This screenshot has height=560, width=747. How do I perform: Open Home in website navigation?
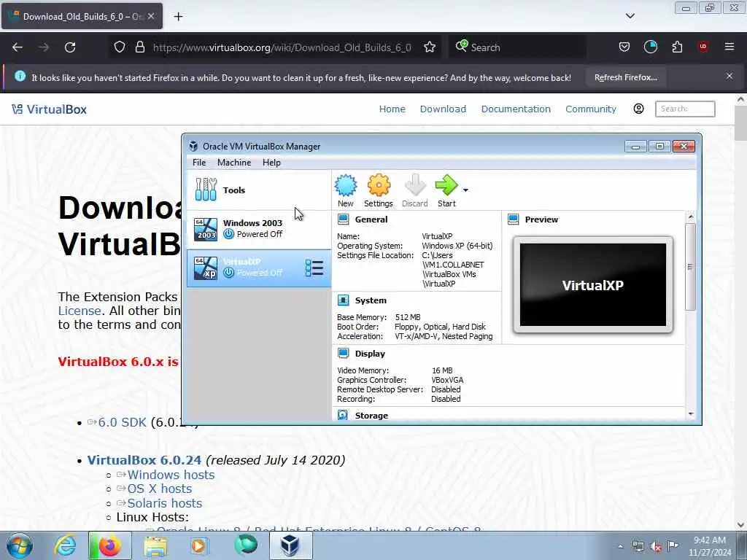[392, 109]
